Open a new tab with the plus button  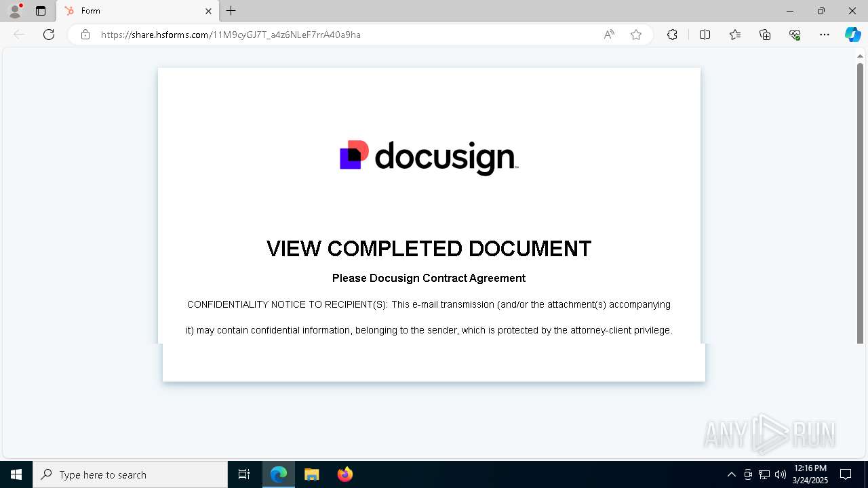click(x=231, y=11)
